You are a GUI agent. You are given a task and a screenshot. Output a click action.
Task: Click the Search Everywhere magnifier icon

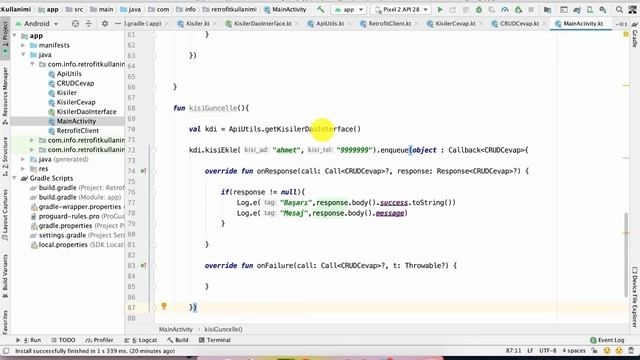(619, 9)
